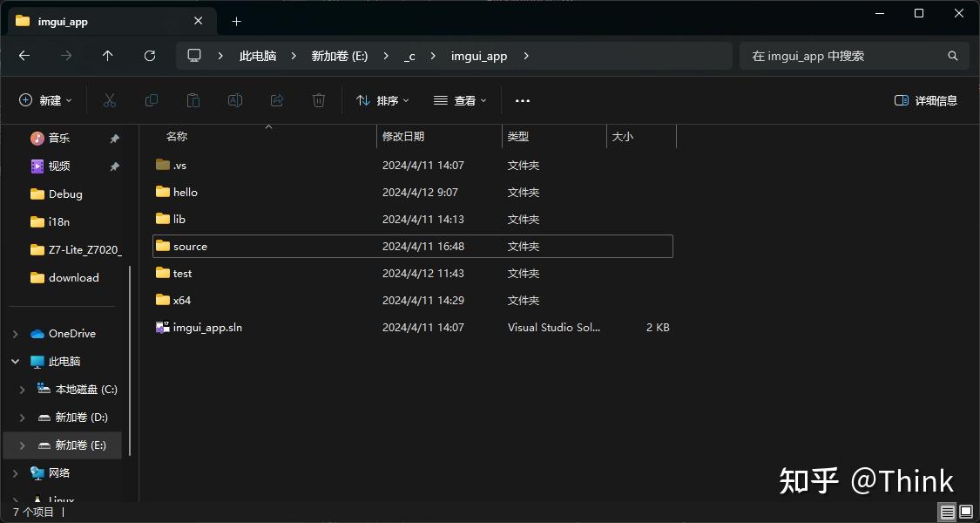Select the .vs folder icon
The image size is (980, 523).
click(163, 165)
